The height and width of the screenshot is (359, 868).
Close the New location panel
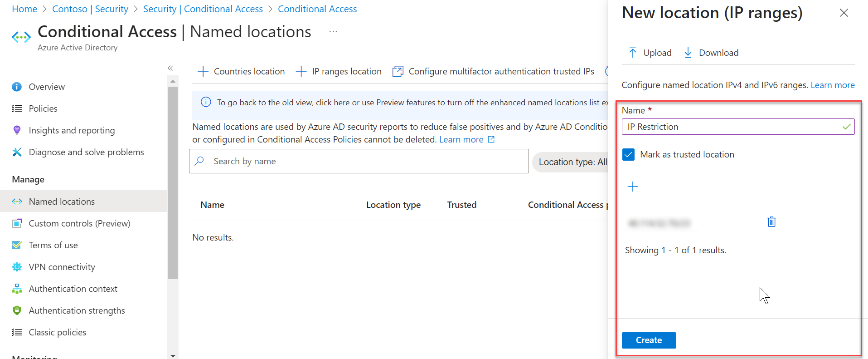click(x=844, y=13)
